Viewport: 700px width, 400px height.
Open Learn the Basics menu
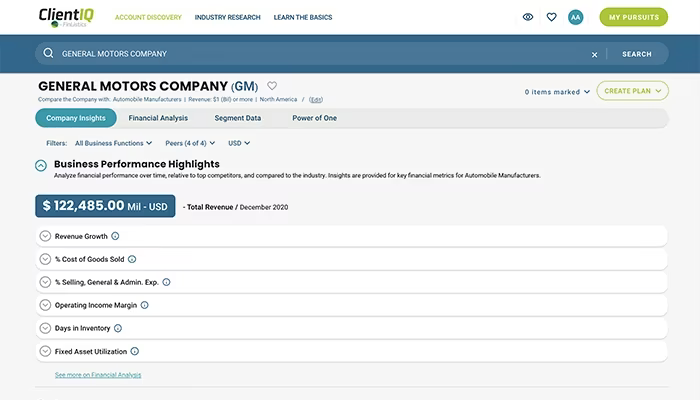tap(303, 17)
